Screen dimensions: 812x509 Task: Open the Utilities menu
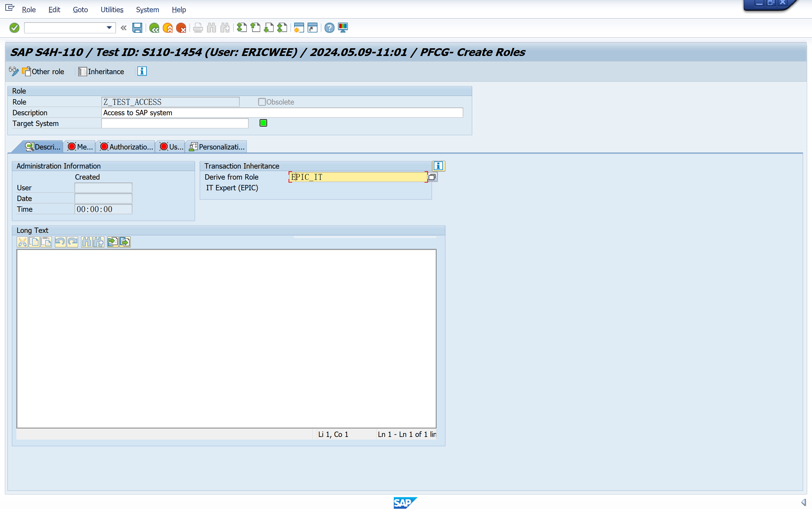click(x=112, y=10)
